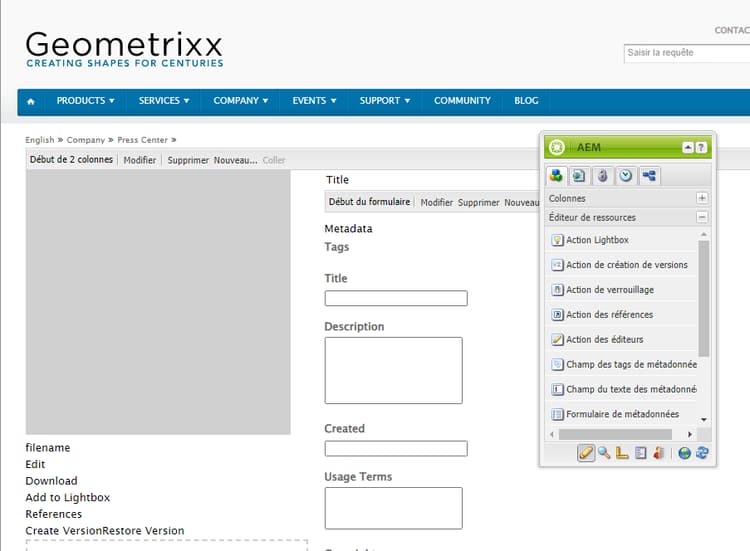Open the Information tab in AEM sidekick
750x551 pixels.
tap(602, 176)
